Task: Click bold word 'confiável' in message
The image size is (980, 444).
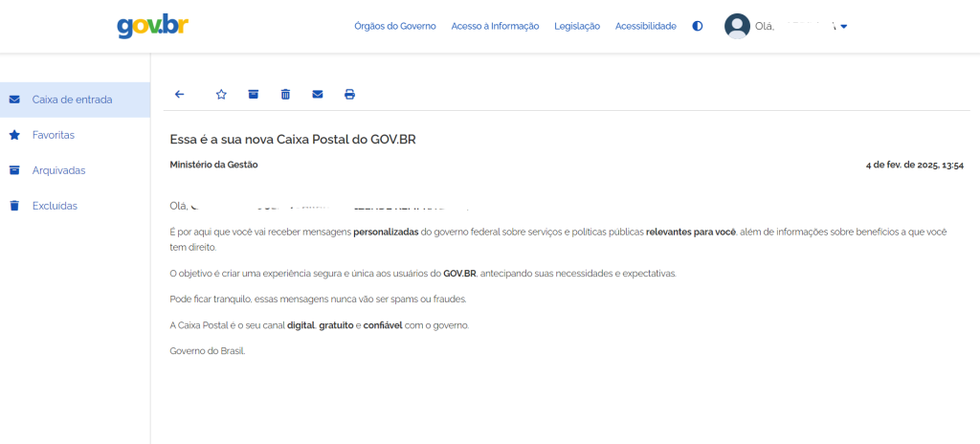Action: pyautogui.click(x=383, y=325)
